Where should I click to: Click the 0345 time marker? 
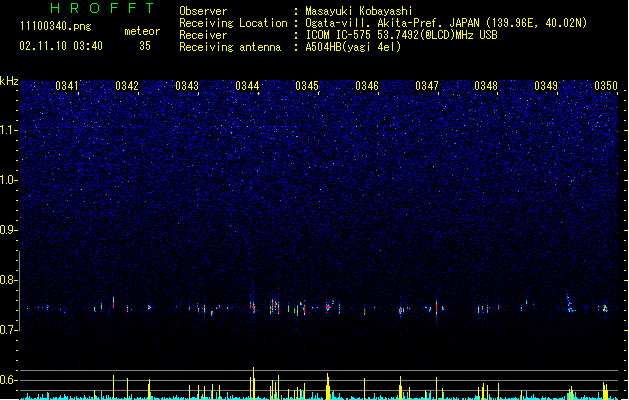coord(307,86)
